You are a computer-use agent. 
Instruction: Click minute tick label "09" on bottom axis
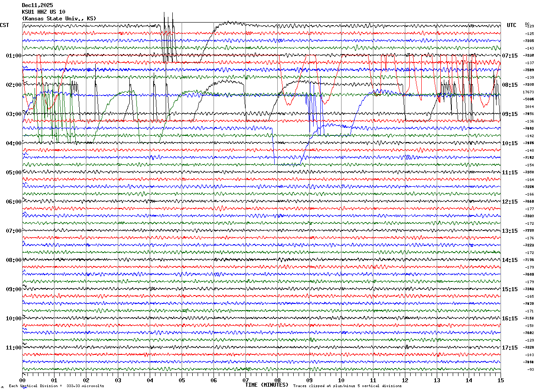(x=309, y=380)
